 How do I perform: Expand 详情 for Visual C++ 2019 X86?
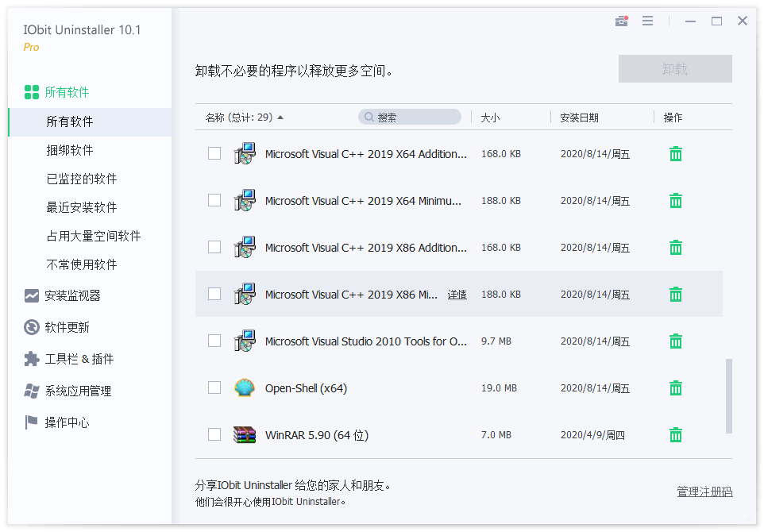pyautogui.click(x=458, y=294)
